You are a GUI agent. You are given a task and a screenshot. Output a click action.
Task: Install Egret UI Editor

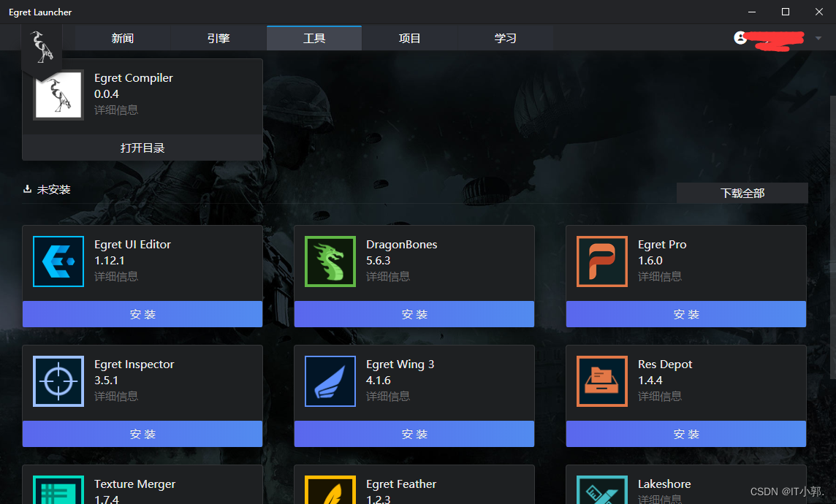(142, 314)
